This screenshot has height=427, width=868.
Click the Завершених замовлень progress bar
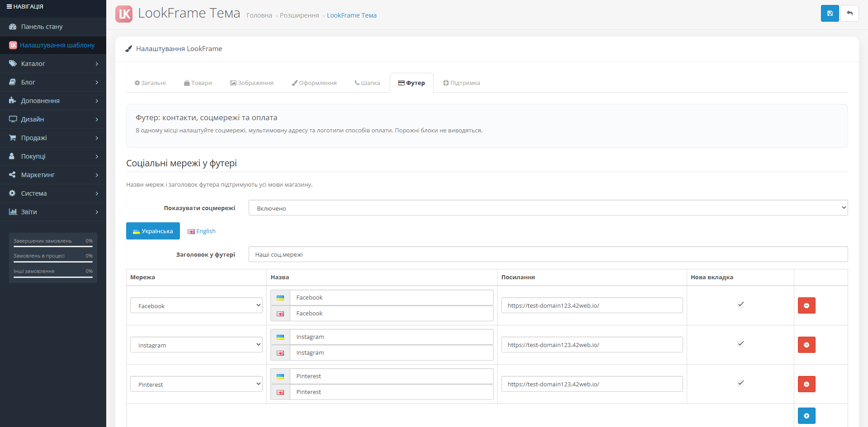tap(53, 247)
